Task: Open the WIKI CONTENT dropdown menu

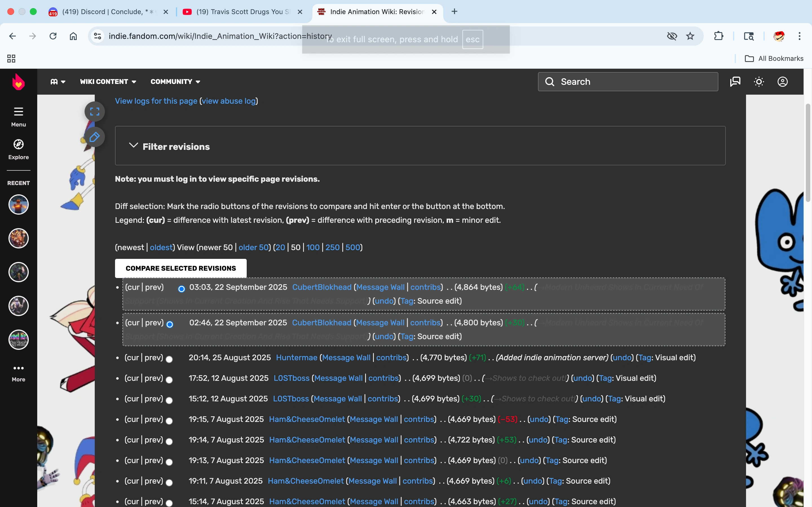Action: (108, 82)
